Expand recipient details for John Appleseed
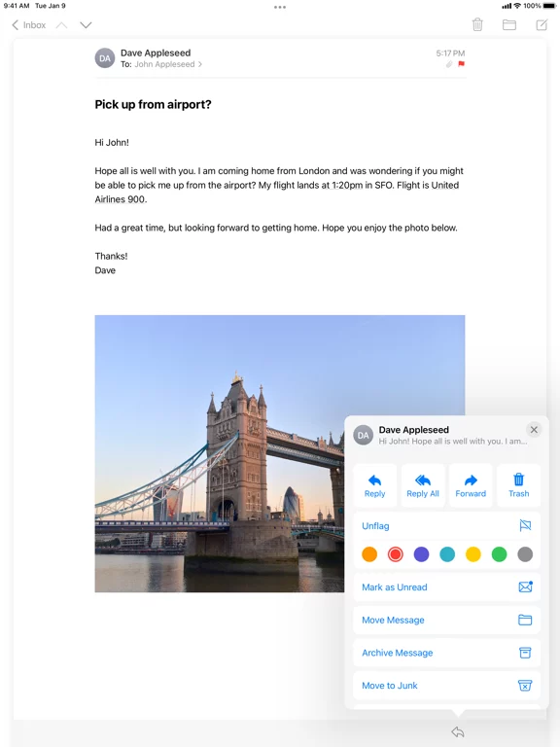This screenshot has width=560, height=747. click(167, 64)
